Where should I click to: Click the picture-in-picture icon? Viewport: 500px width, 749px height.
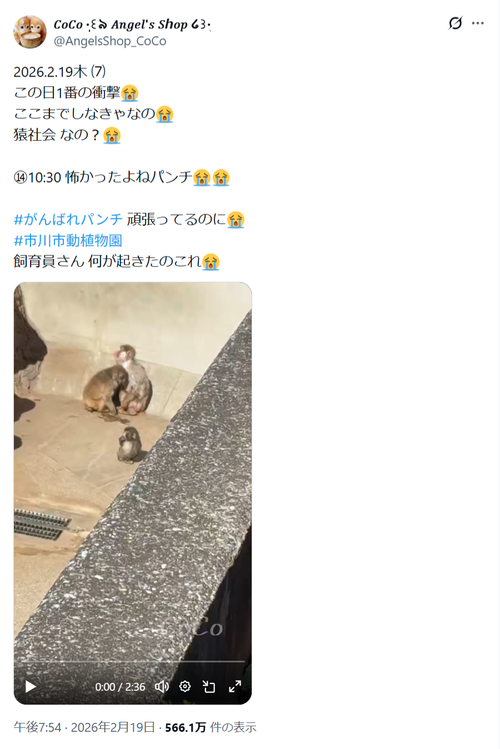pos(209,686)
